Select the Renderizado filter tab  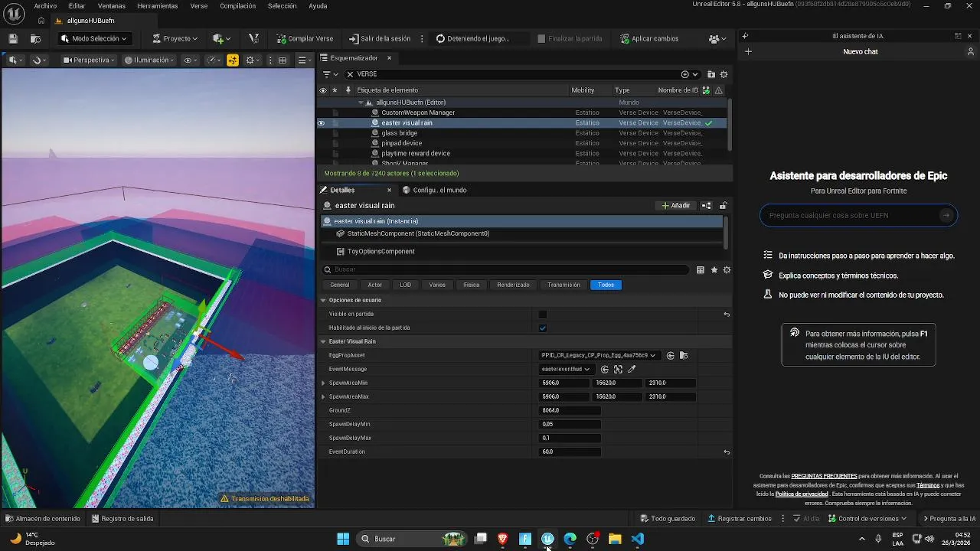click(513, 285)
